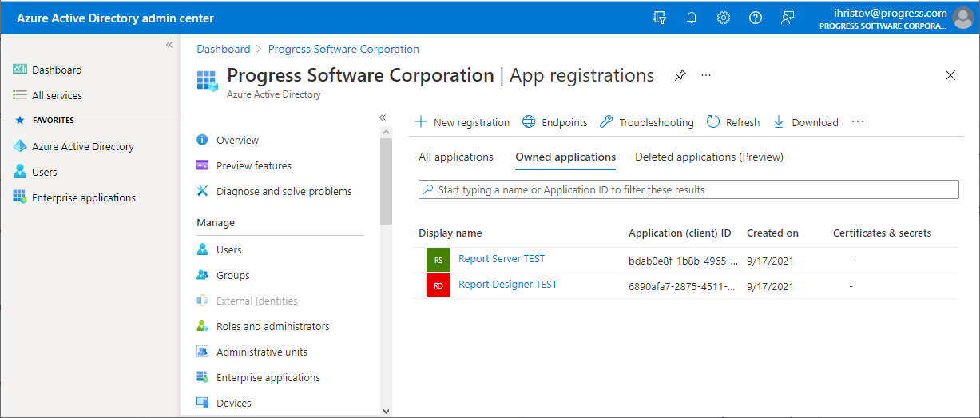
Task: Click the resource menu scroll down arrow
Action: click(x=386, y=411)
